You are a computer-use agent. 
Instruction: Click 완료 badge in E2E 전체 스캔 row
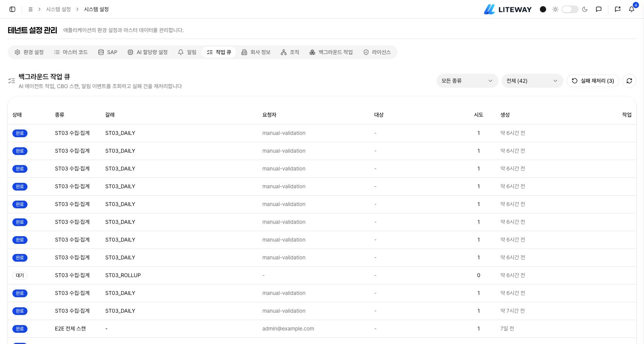tap(20, 329)
